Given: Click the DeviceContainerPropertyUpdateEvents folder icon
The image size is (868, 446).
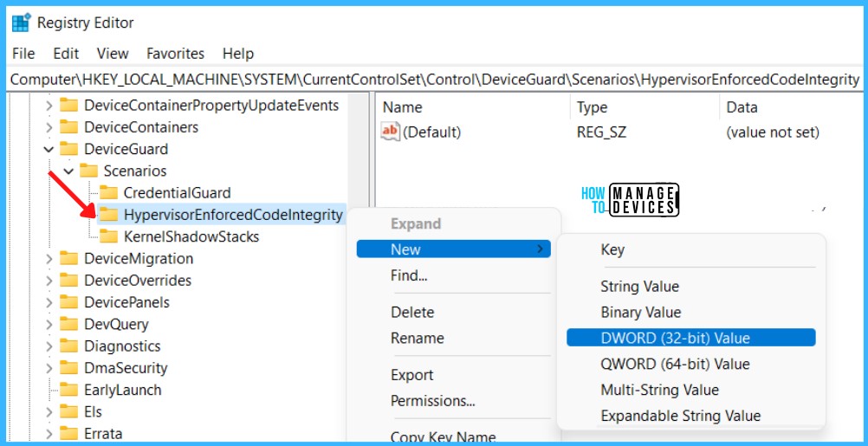Looking at the screenshot, I should click(x=68, y=105).
